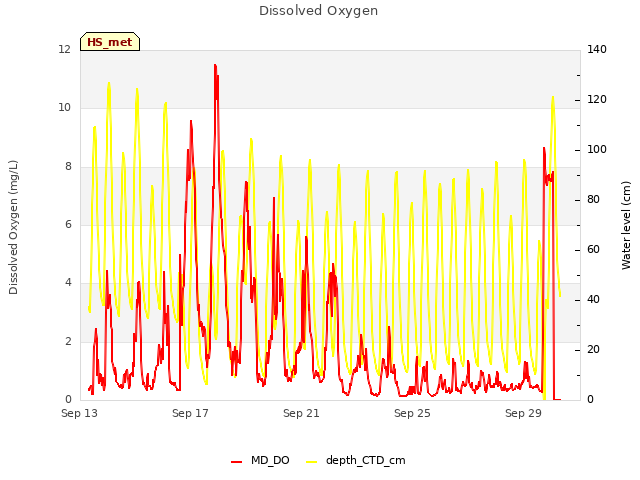640x480 pixels.
Task: Click the Water level (cm) axis label
Action: click(626, 225)
